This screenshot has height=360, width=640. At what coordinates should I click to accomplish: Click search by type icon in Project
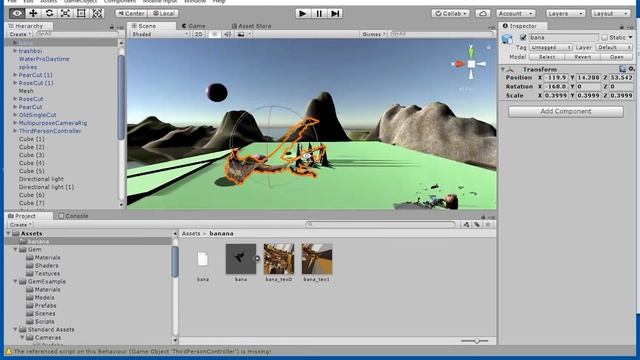pyautogui.click(x=466, y=224)
